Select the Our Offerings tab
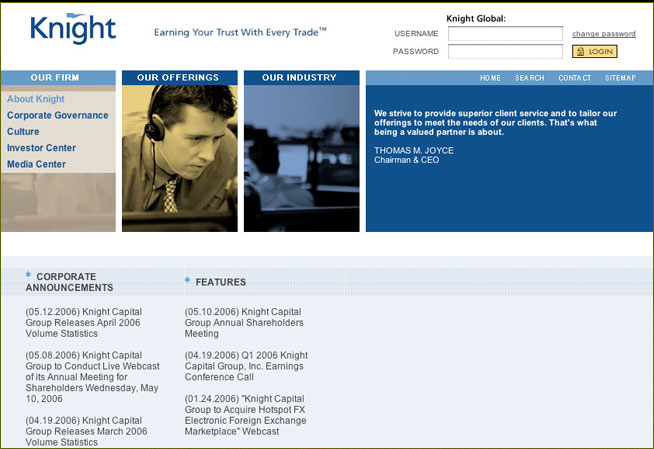The height and width of the screenshot is (449, 654). click(x=179, y=78)
